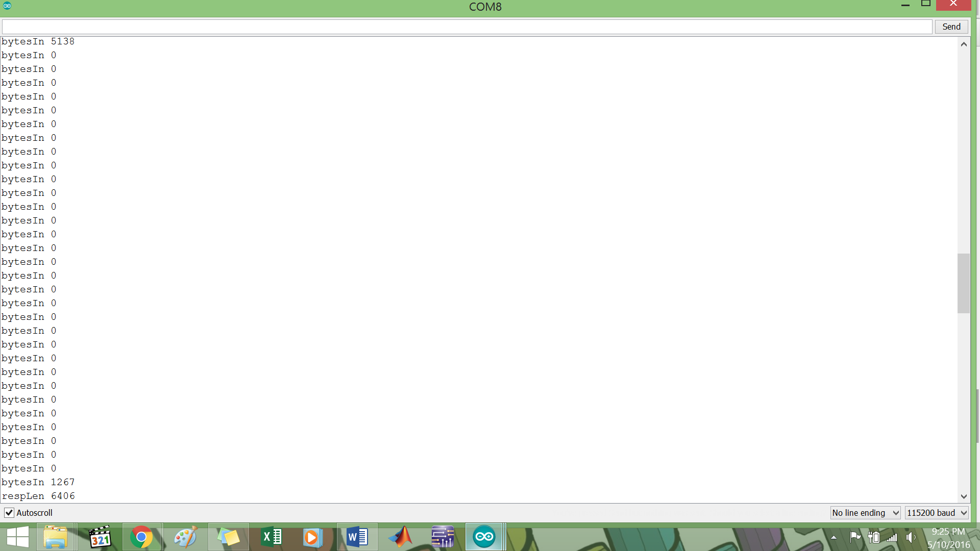
Task: Click the 'bytesIn 1267' output line
Action: pos(38,482)
